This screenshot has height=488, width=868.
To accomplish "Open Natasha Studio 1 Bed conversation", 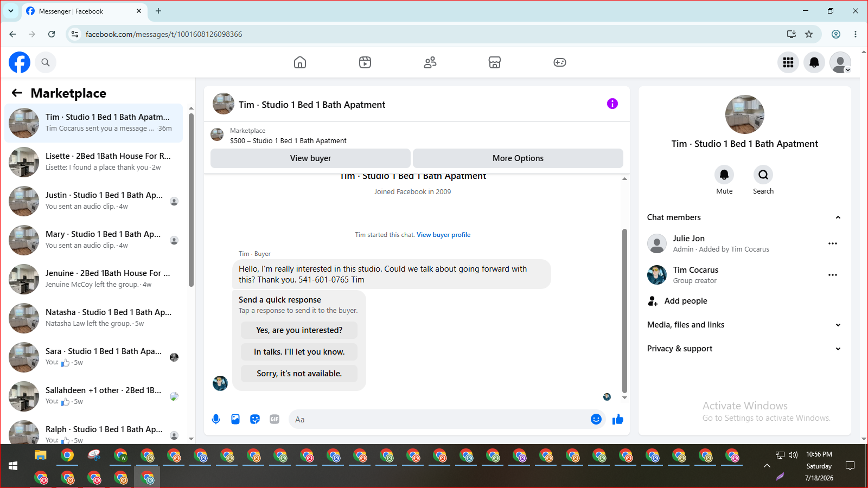I will click(94, 318).
